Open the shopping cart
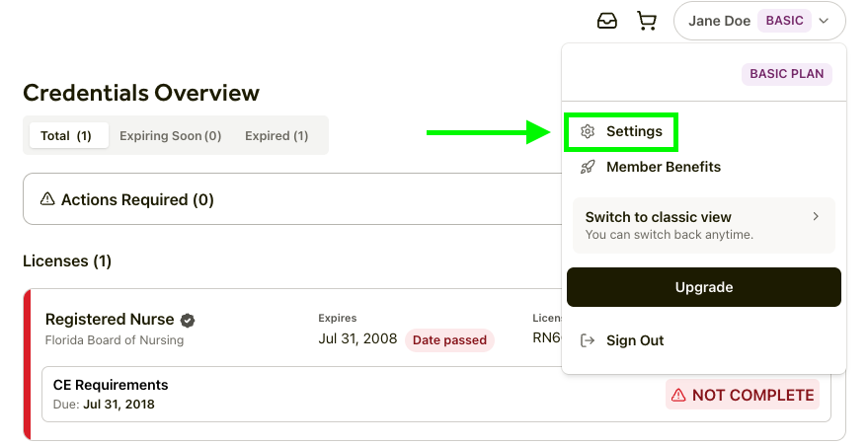The image size is (868, 445). pos(647,21)
